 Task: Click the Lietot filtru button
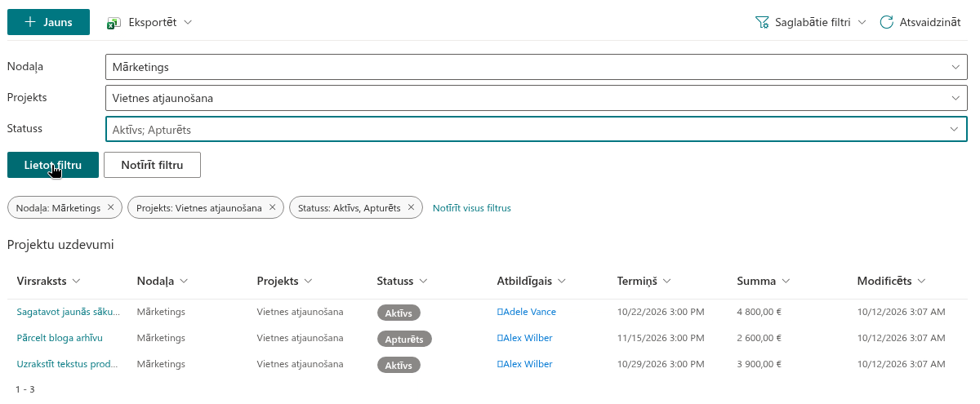click(53, 165)
